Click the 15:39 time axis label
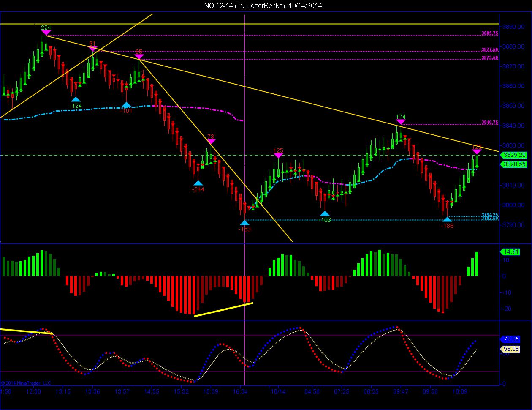The width and height of the screenshot is (532, 410). (x=211, y=392)
